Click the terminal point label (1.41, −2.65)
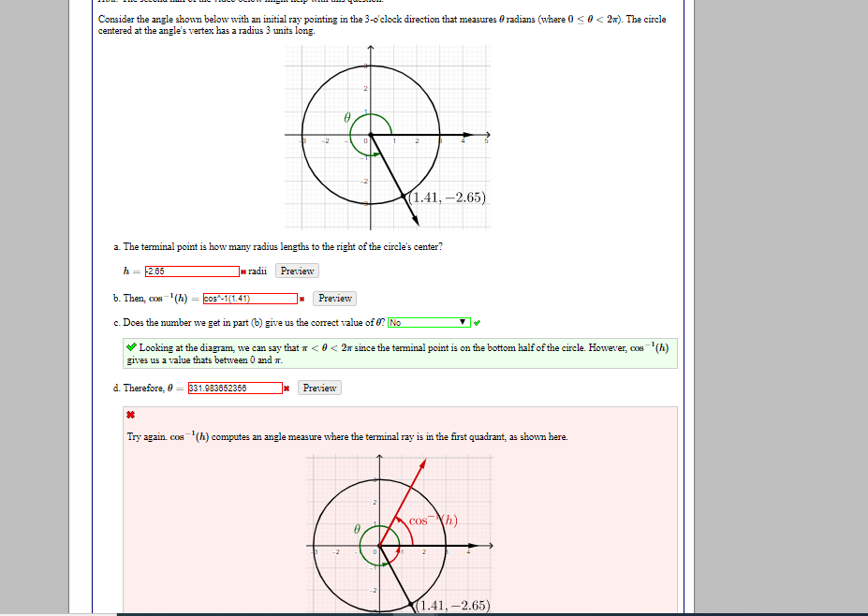The height and width of the screenshot is (616, 868). 448,198
